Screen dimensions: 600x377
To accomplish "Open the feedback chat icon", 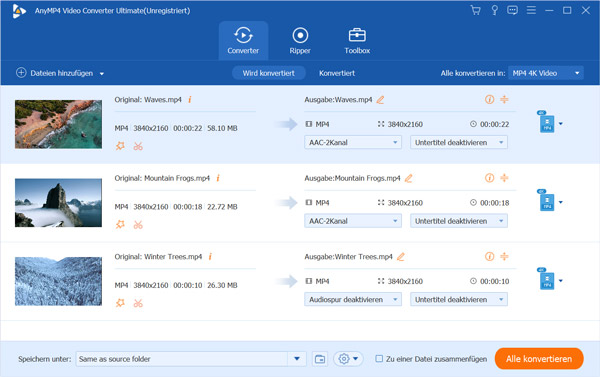I will coord(512,10).
